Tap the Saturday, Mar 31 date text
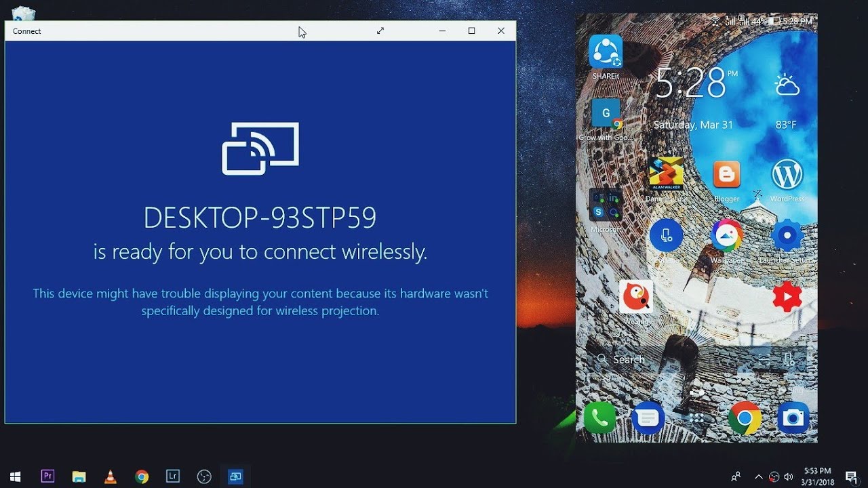Screen dimensions: 868x488 click(693, 125)
